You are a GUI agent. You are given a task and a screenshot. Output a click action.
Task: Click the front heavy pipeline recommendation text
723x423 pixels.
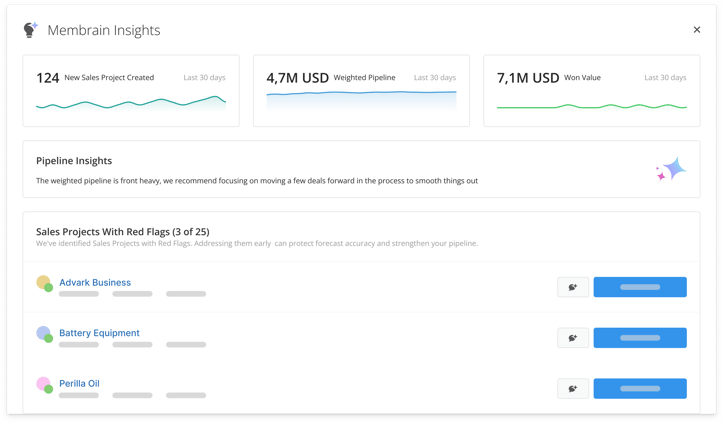pos(257,181)
